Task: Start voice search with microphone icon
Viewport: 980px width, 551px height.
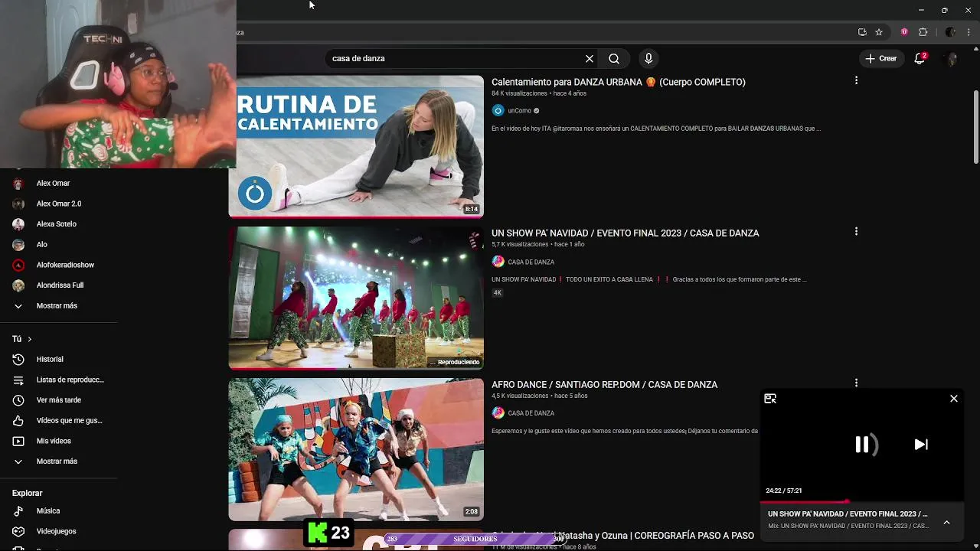Action: click(648, 59)
